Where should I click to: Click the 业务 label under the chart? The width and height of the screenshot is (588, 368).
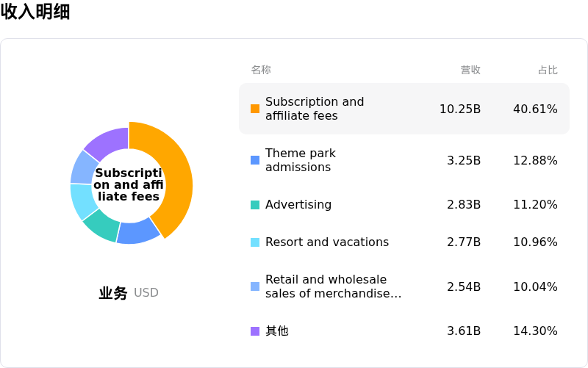[113, 292]
